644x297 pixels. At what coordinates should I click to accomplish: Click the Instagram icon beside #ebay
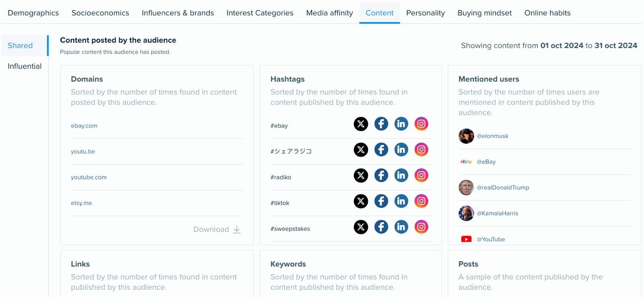[x=421, y=124]
